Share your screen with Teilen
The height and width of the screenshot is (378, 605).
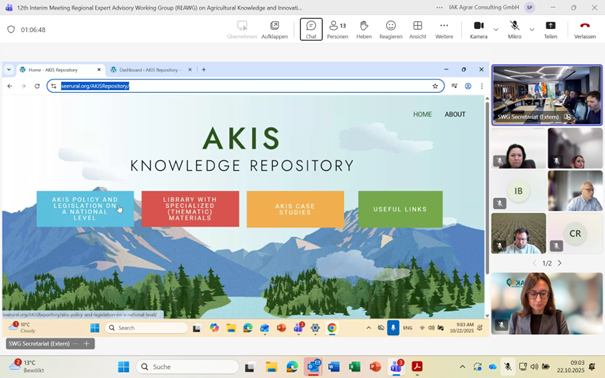[x=551, y=29]
